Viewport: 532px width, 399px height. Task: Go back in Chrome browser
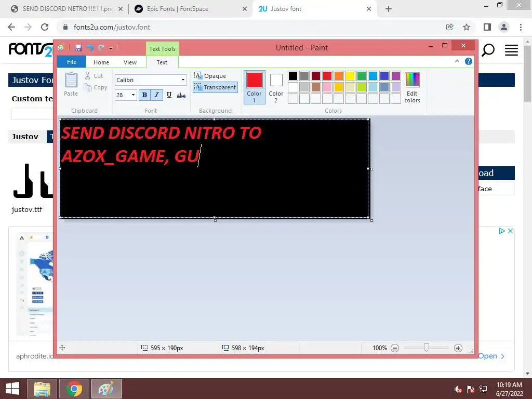pyautogui.click(x=11, y=27)
